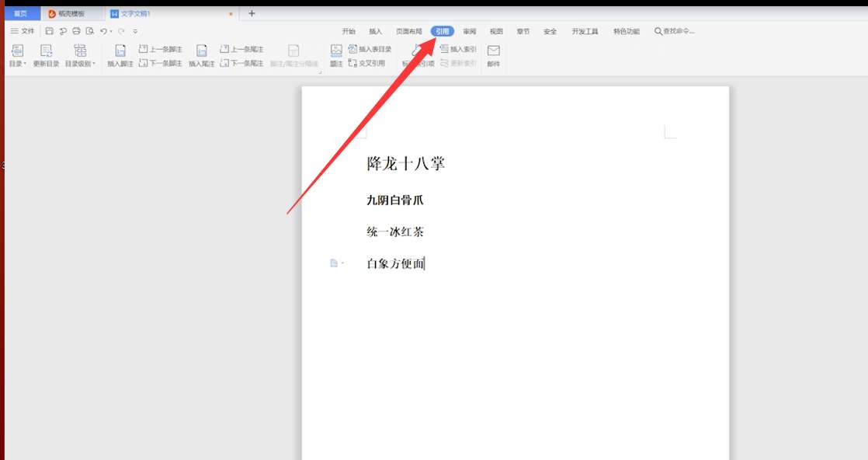
Task: Insert an endnote with 插入尾注
Action: point(202,55)
